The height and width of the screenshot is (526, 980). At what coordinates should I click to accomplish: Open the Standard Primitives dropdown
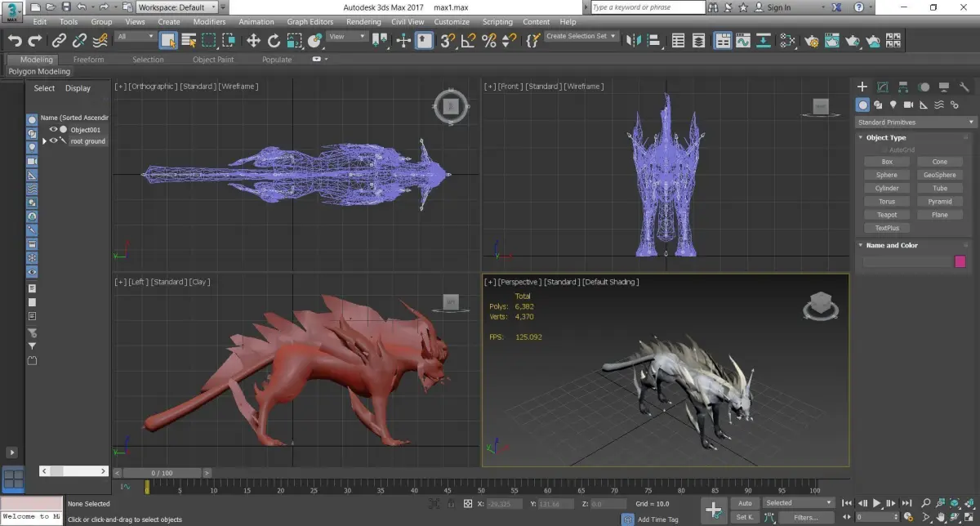click(915, 122)
